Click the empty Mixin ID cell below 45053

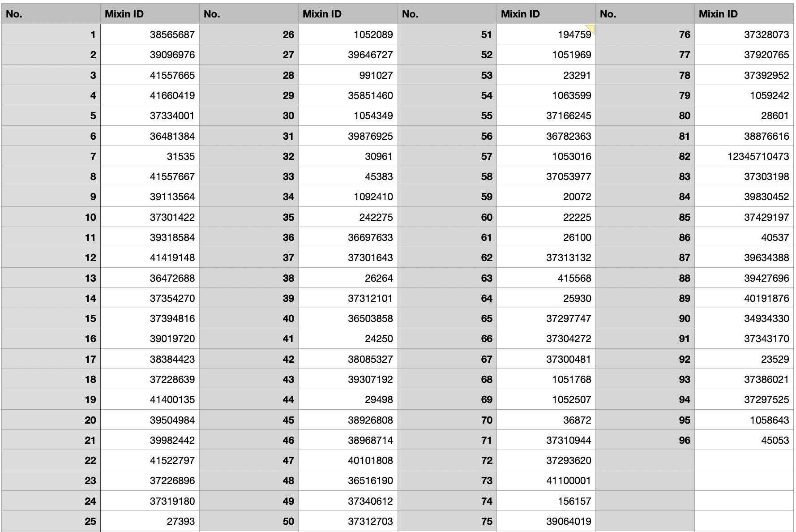(x=744, y=460)
